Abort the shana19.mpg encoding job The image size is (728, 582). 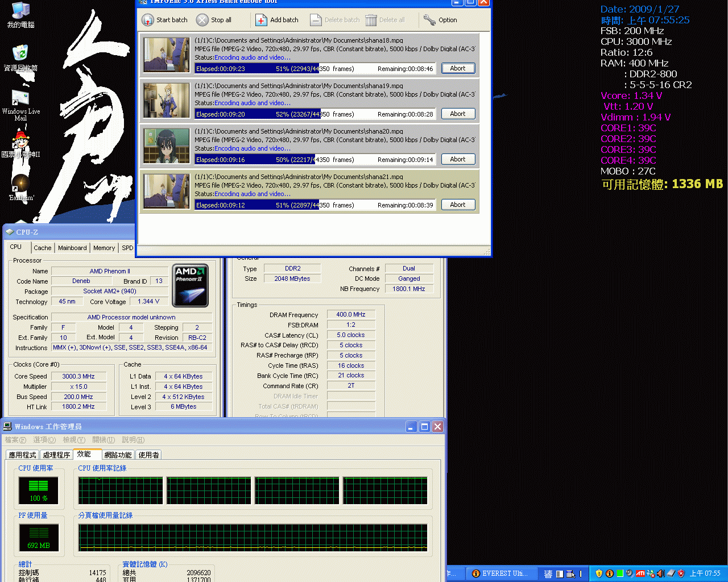tap(458, 114)
